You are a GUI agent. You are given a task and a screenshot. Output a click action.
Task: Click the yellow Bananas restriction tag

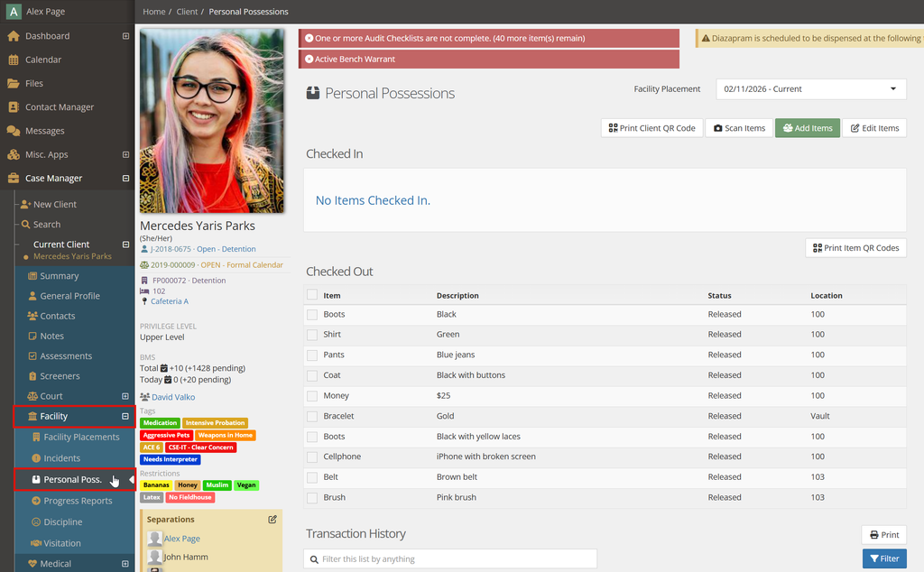[x=156, y=485]
